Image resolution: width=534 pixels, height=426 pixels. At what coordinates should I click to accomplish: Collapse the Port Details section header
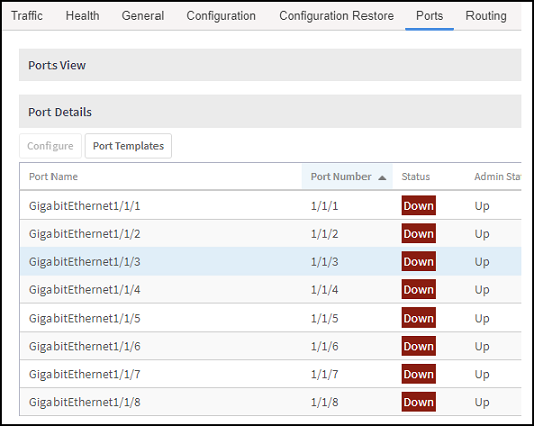point(270,111)
